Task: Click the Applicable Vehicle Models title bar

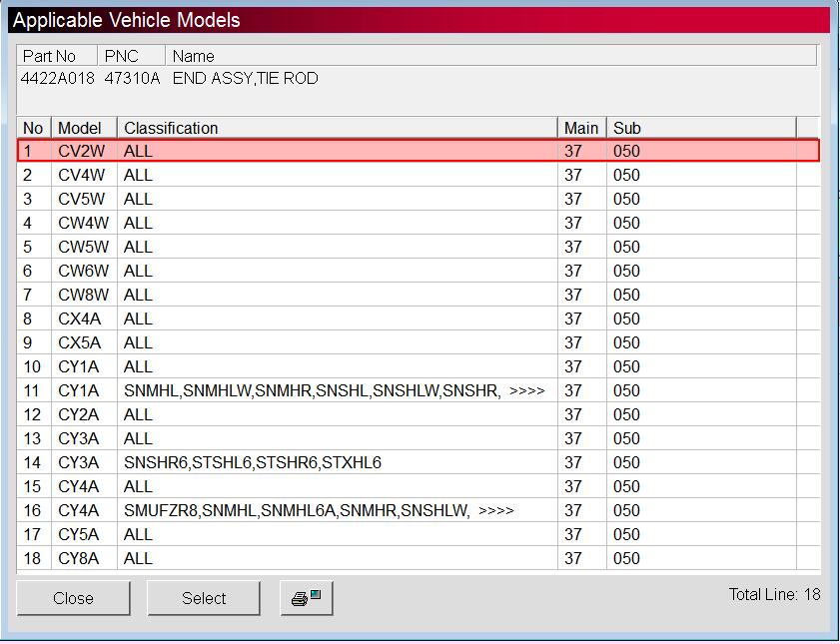Action: 130,19
